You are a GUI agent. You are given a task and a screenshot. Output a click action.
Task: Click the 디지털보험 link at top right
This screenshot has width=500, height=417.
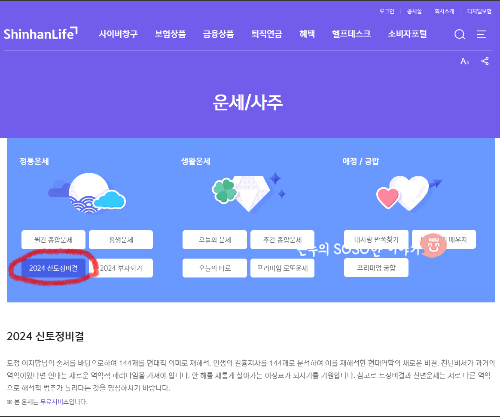[x=479, y=11]
